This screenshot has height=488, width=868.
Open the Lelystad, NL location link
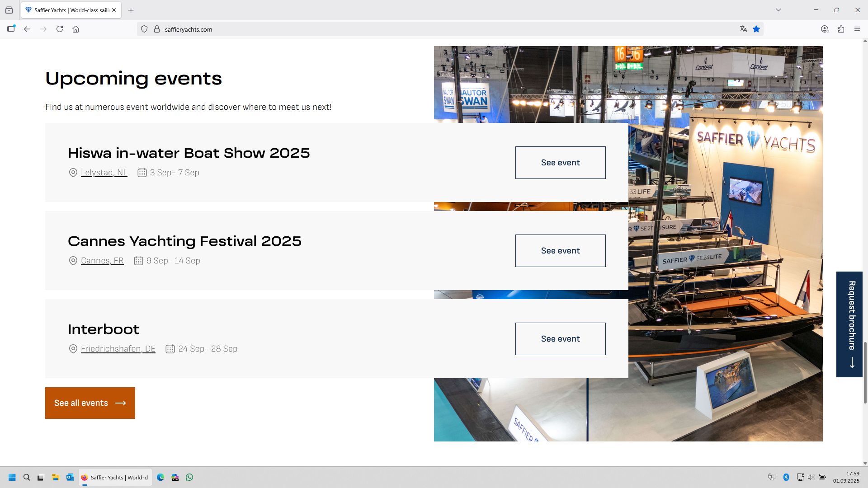coord(104,173)
